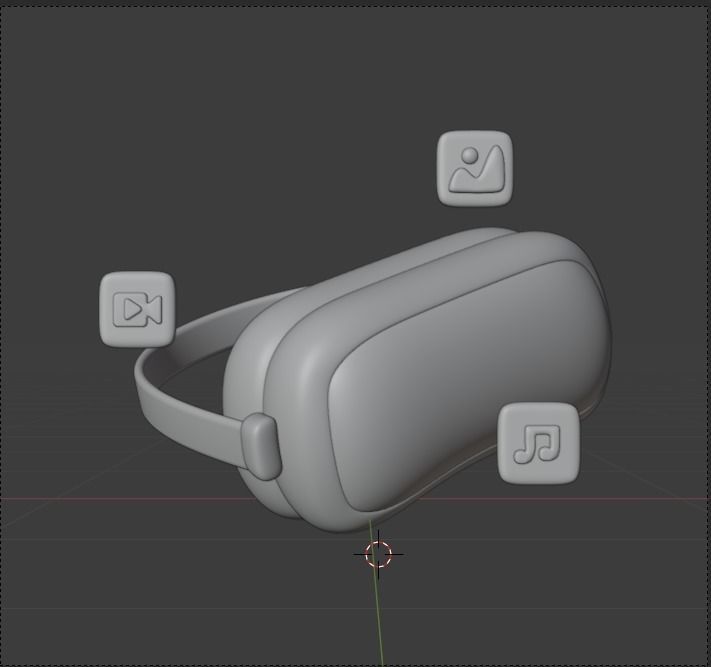Select the picture icon tile object
The image size is (711, 667).
(475, 168)
